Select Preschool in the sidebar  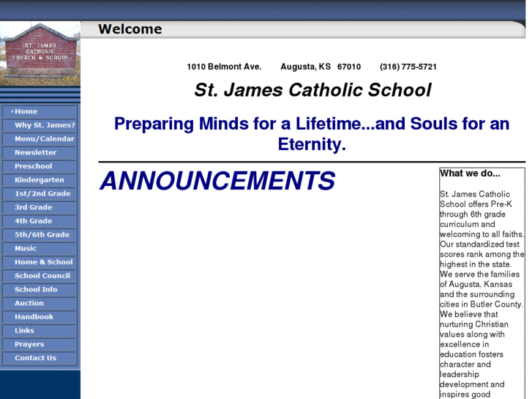(40, 166)
